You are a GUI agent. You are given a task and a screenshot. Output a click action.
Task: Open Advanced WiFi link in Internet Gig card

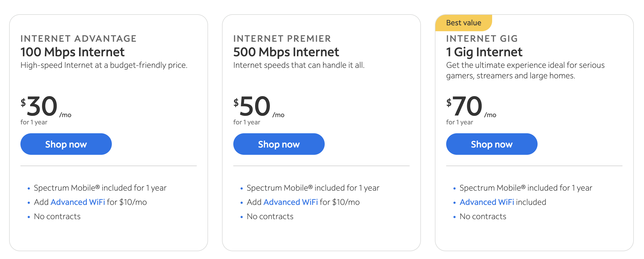(x=487, y=202)
